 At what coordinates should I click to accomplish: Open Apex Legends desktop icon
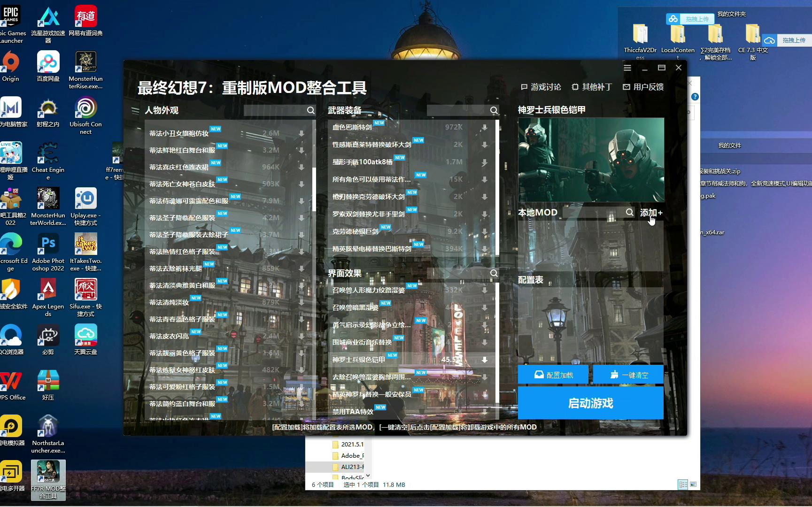point(48,297)
